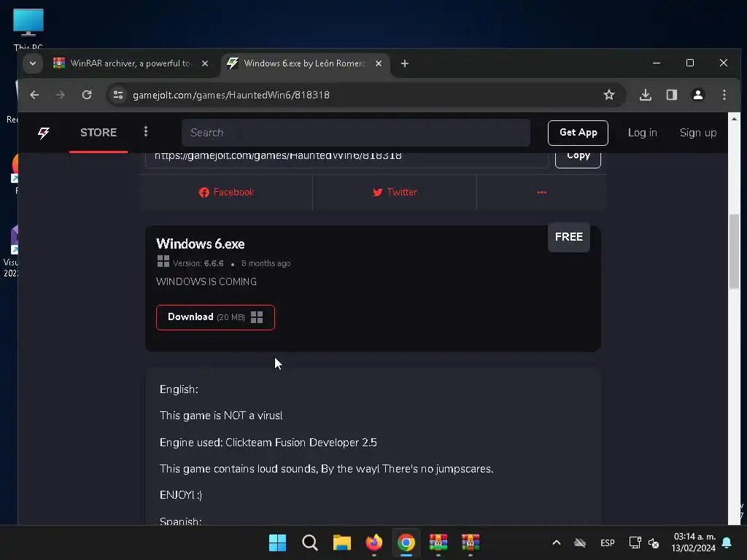
Task: Open the clock and date panel
Action: (693, 542)
